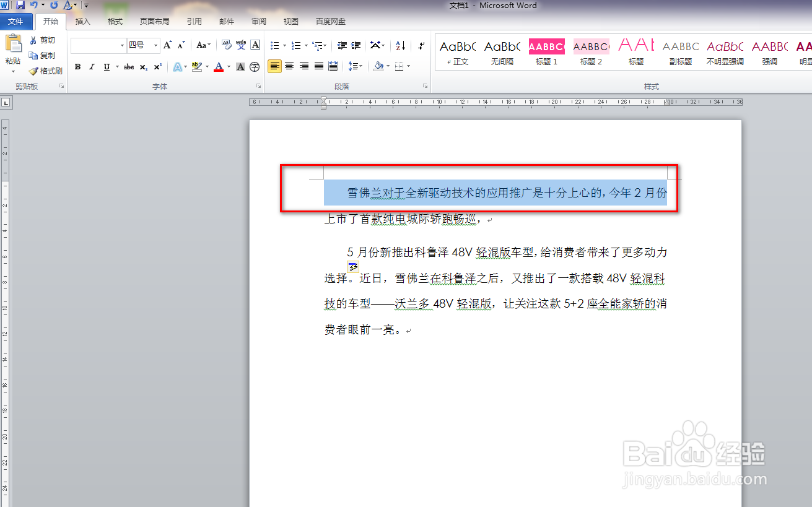The width and height of the screenshot is (812, 507).
Task: Toggle Show/Hide paragraph marks
Action: coord(422,45)
